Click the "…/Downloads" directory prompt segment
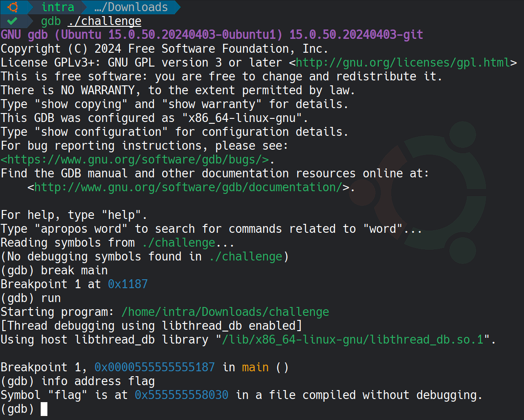524x420 pixels. 131,7
